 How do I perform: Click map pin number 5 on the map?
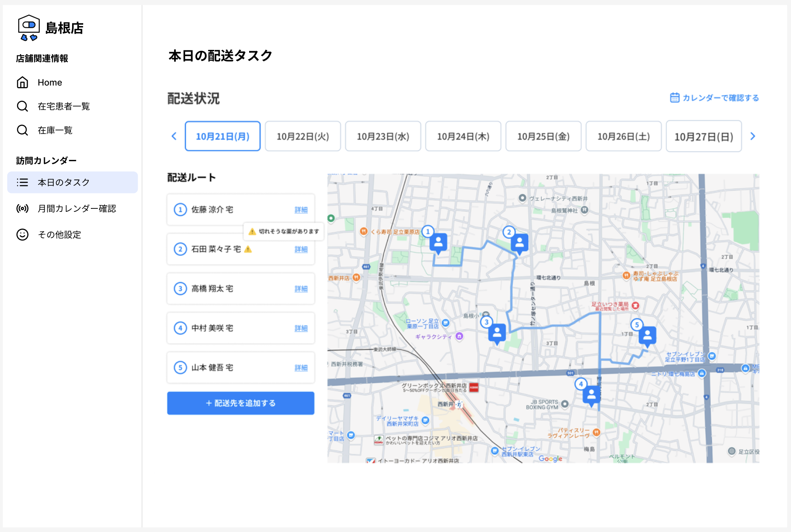click(x=647, y=335)
